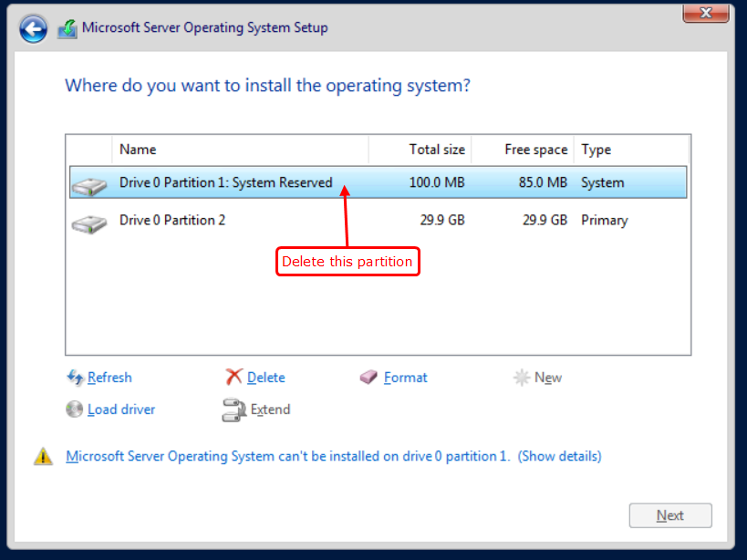Click the Free space column header

click(523, 150)
